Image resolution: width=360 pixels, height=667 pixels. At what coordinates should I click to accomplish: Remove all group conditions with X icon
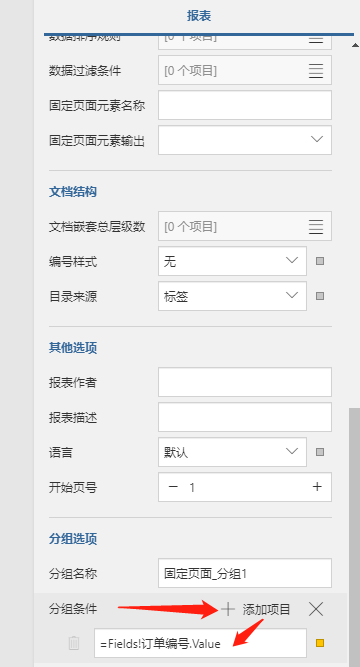(x=316, y=610)
